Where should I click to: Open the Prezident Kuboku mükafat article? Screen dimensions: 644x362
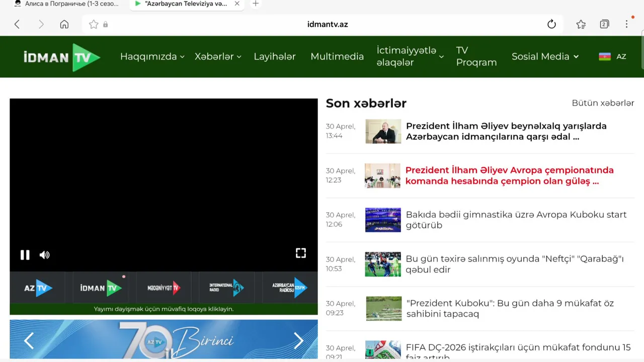click(510, 308)
